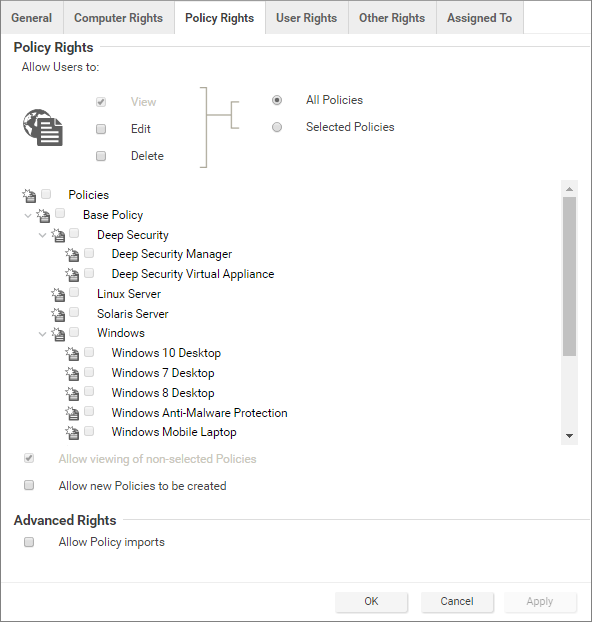Click the policy tree scrollbar down arrow
Image resolution: width=592 pixels, height=622 pixels.
[569, 436]
